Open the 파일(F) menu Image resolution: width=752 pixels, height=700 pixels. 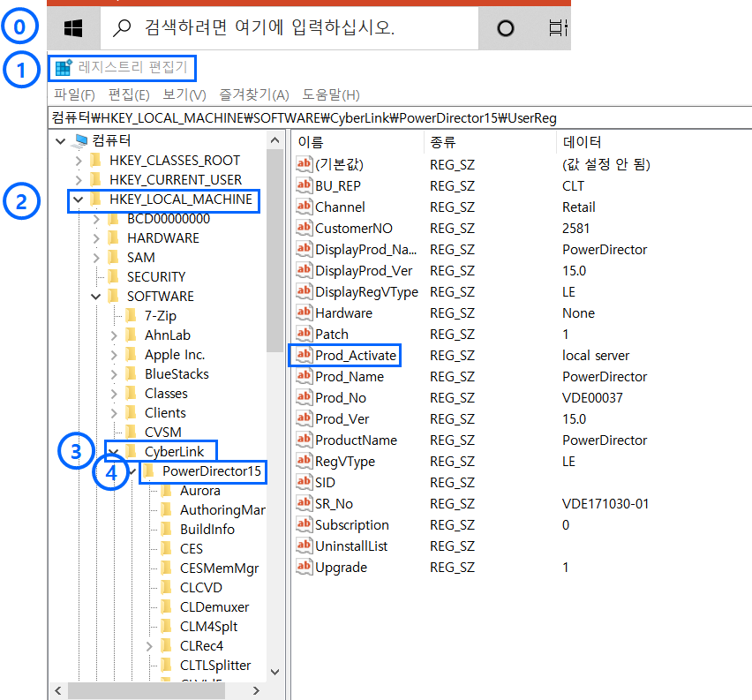(x=74, y=94)
